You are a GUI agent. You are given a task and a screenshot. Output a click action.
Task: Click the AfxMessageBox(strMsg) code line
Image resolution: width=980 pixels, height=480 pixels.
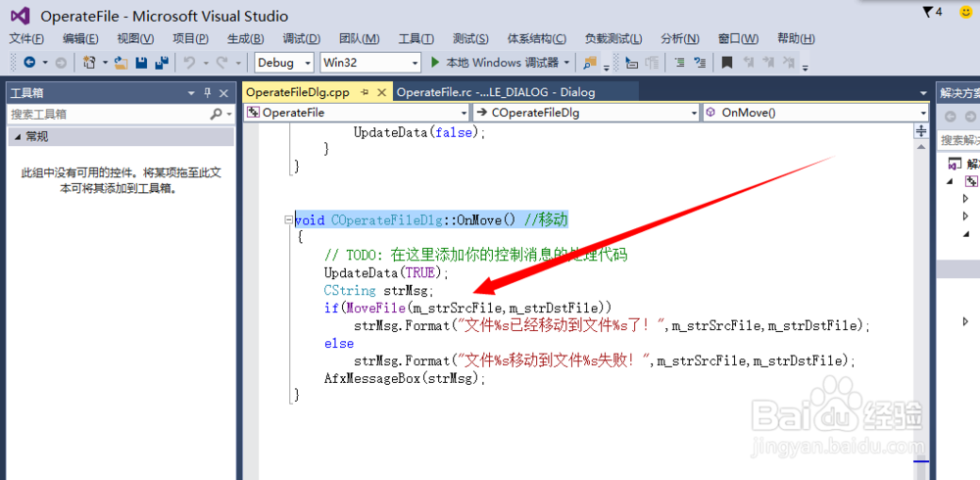pyautogui.click(x=404, y=378)
